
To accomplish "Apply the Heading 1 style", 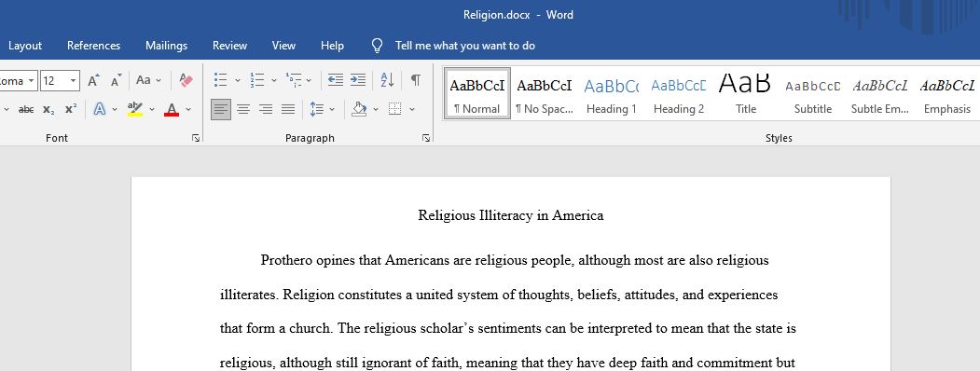I will coord(612,93).
